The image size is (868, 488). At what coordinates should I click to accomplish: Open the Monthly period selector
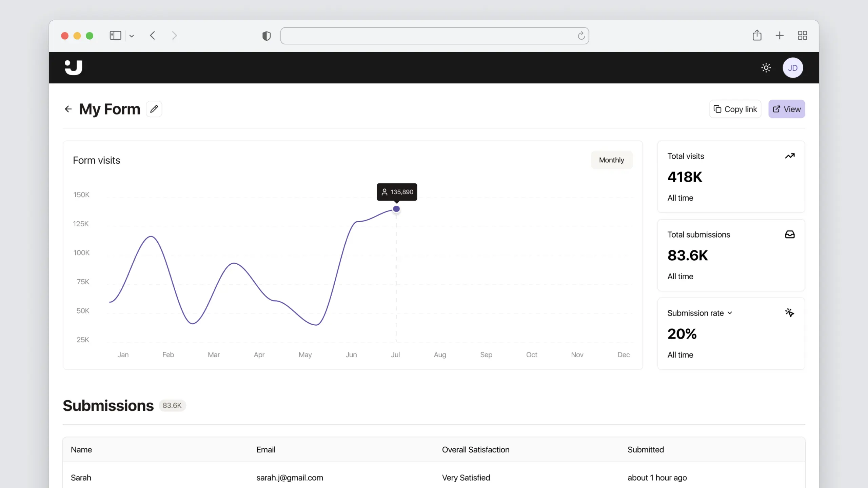[611, 160]
